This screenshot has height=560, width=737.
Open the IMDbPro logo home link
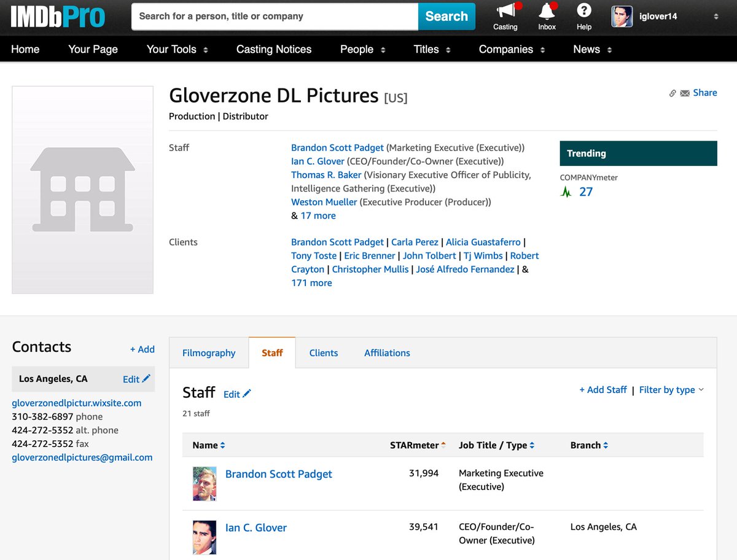58,17
